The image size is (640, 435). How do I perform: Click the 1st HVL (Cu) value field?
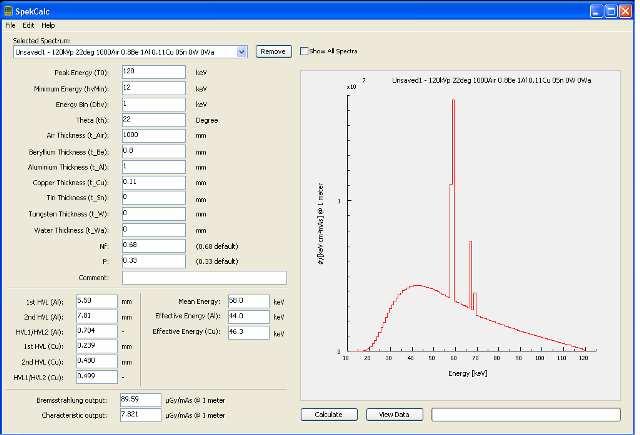click(x=97, y=346)
